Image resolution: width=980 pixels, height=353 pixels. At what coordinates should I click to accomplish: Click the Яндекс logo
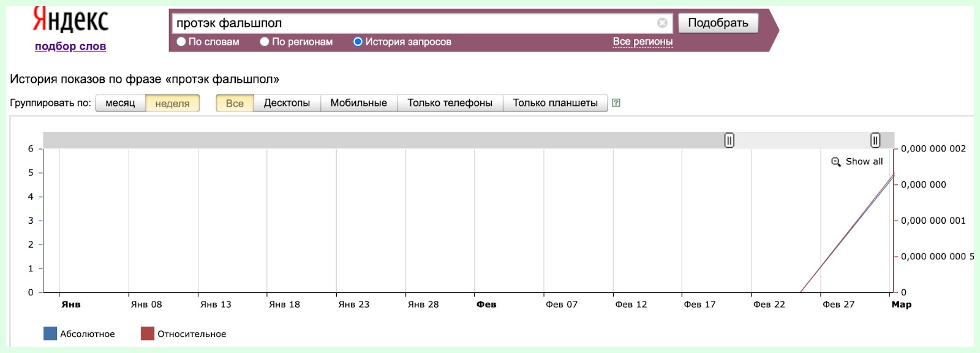click(70, 20)
